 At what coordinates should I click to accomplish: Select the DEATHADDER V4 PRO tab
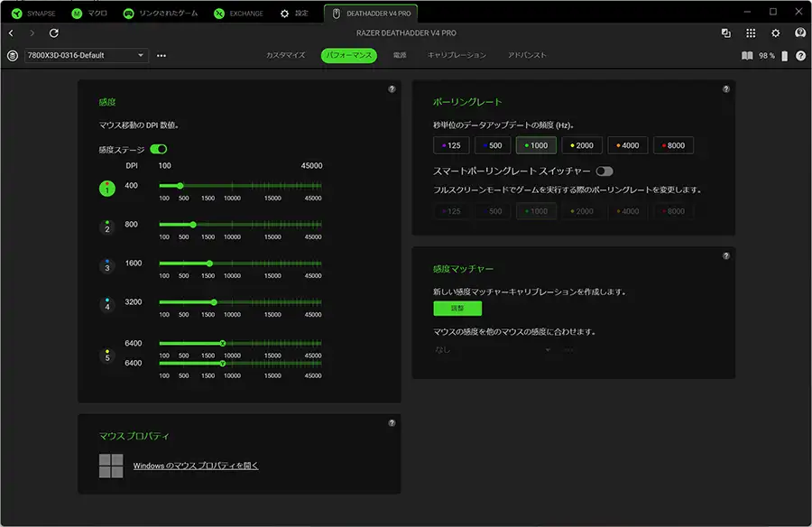pos(371,14)
